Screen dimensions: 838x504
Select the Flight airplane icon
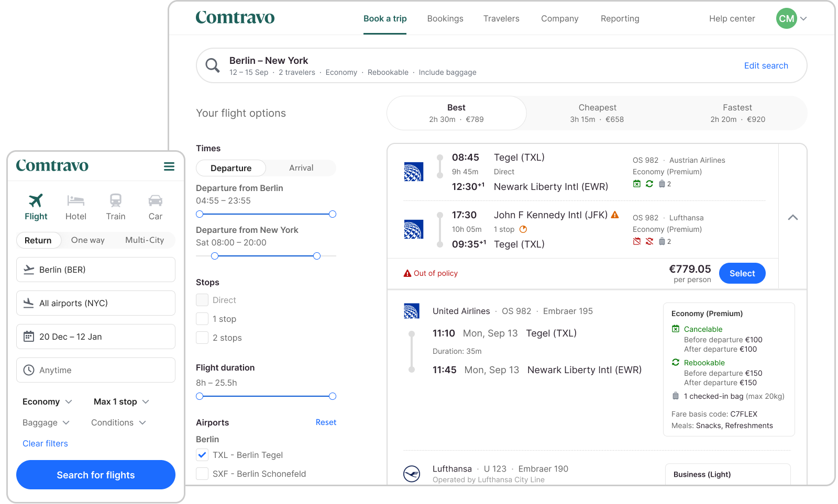tap(36, 200)
